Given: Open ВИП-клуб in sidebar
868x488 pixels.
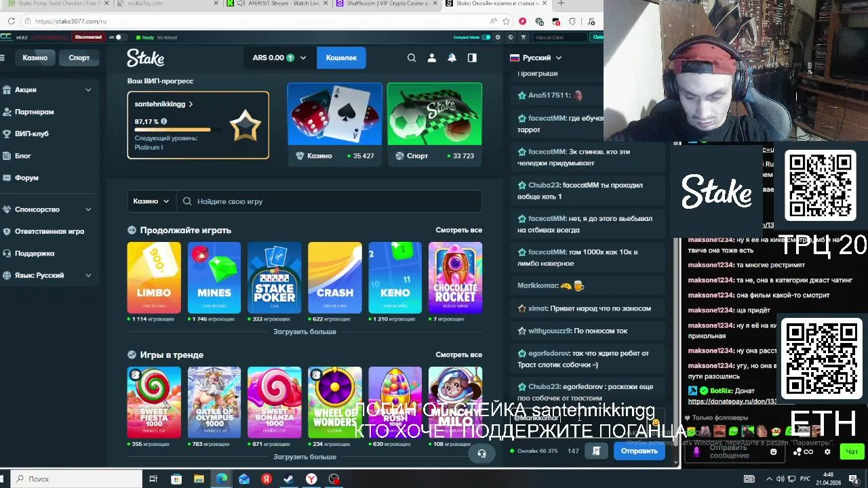Looking at the screenshot, I should pos(31,134).
